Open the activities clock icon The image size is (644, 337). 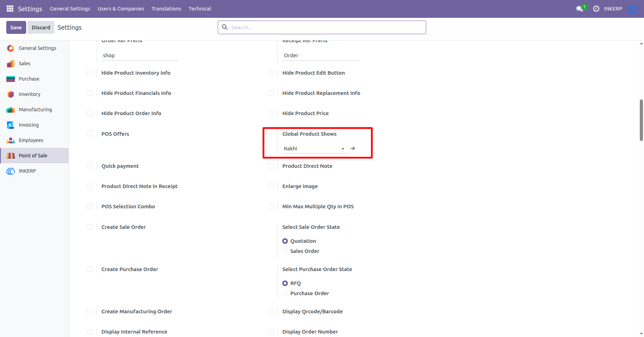pyautogui.click(x=596, y=9)
